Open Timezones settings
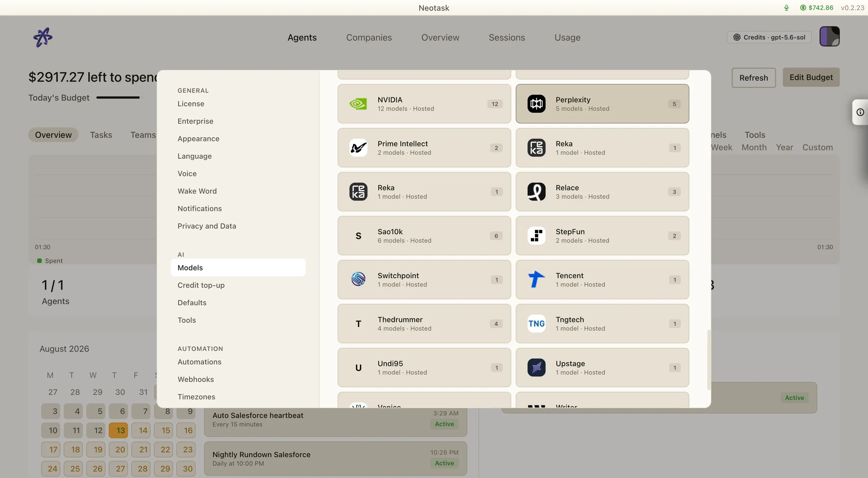This screenshot has height=478, width=868. coord(238,397)
